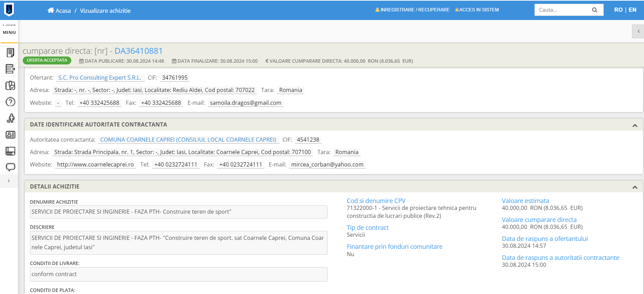The image size is (644, 294).
Task: Click the CIF value 4541238
Action: 308,140
